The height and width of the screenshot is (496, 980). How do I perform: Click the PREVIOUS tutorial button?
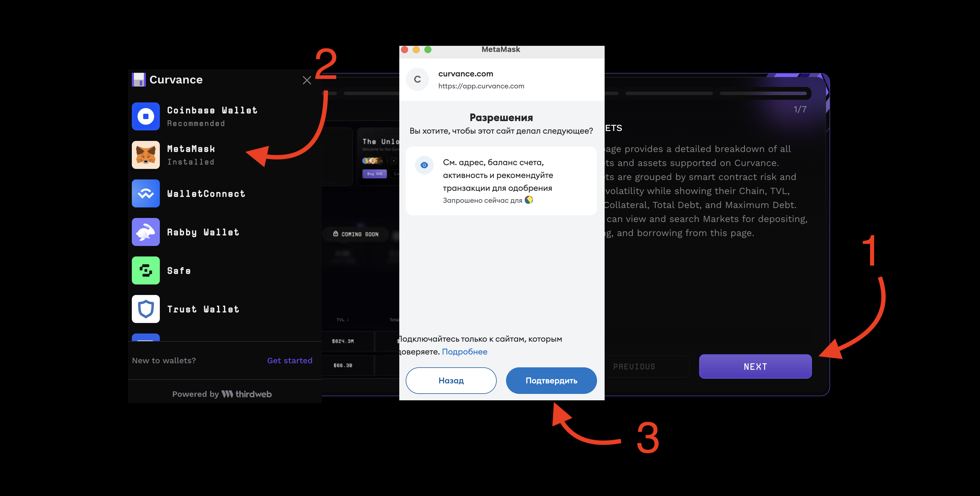point(634,366)
